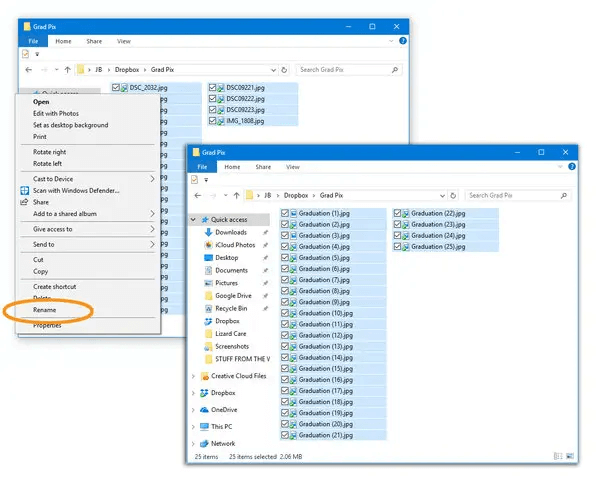Select Recycle Bin in the navigation pane
This screenshot has height=488, width=600.
[232, 308]
